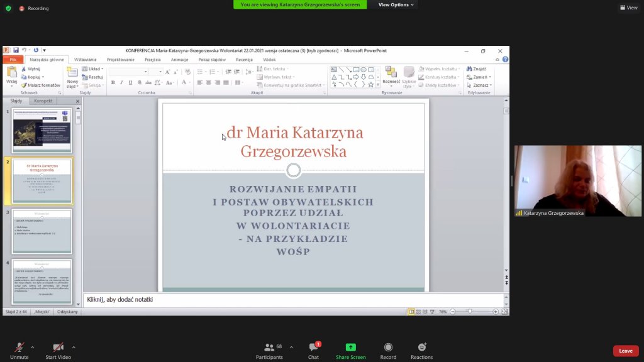Click the bulleted list icon
Image resolution: width=644 pixels, height=362 pixels.
click(200, 72)
